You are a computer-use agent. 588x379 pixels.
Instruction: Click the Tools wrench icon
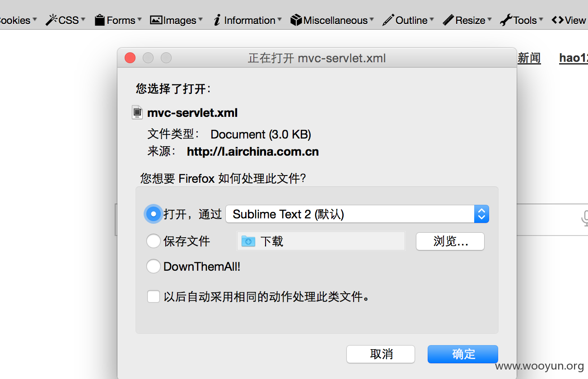(x=506, y=20)
